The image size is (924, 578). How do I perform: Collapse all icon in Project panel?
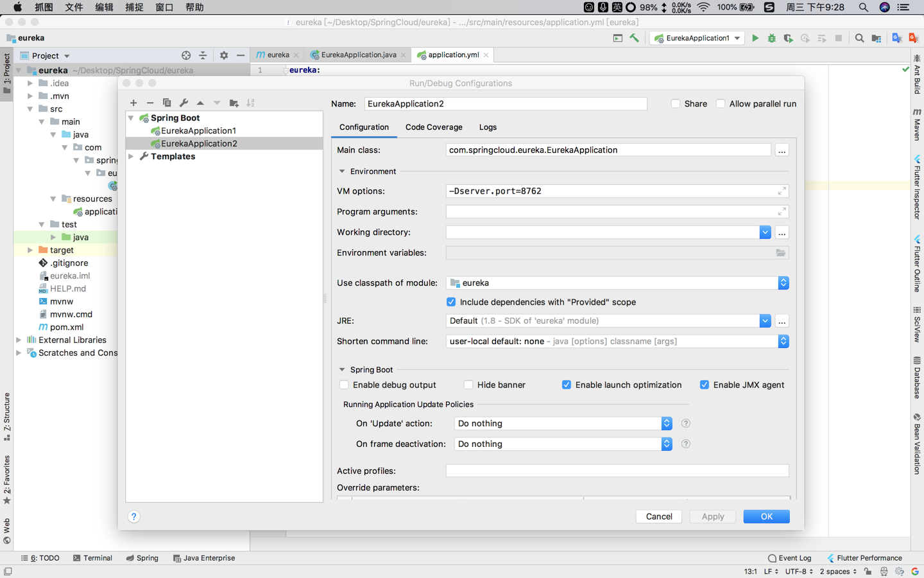coord(203,56)
